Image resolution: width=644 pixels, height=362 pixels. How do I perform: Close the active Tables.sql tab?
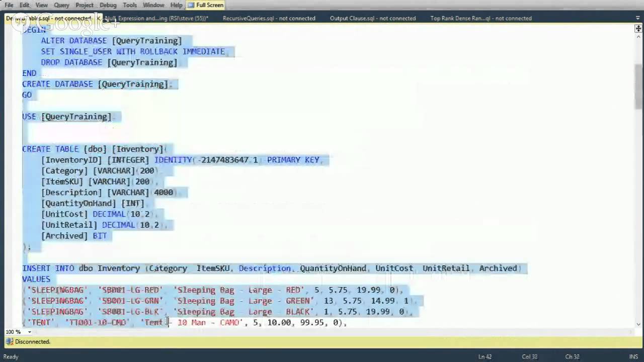(x=99, y=19)
